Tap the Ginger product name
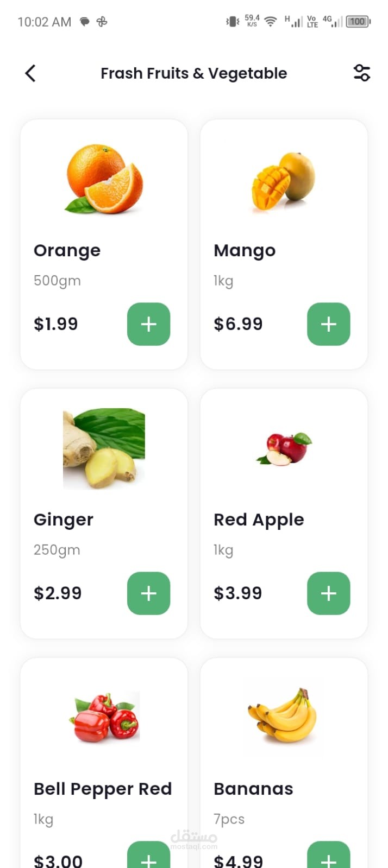This screenshot has height=868, width=388. click(64, 519)
